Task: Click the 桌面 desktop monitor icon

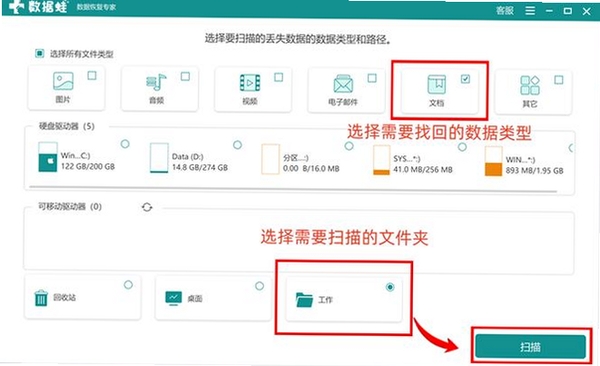Action: 173,298
